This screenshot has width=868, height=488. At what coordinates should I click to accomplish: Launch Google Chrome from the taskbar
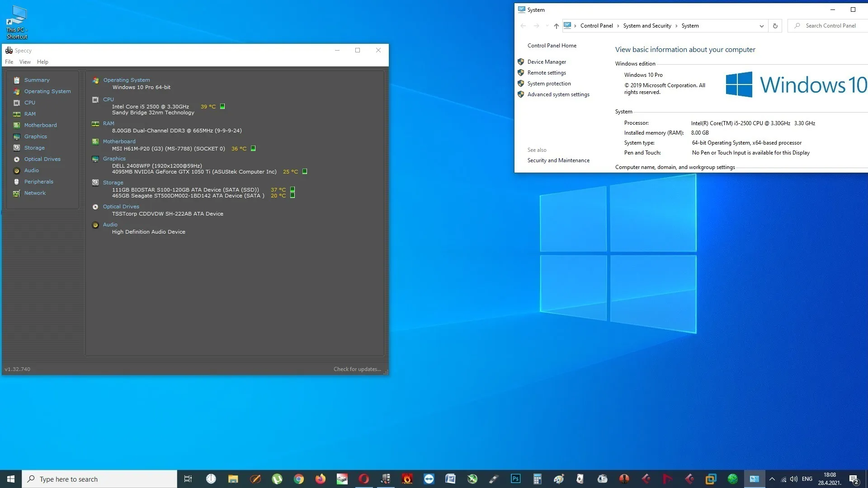click(x=298, y=479)
